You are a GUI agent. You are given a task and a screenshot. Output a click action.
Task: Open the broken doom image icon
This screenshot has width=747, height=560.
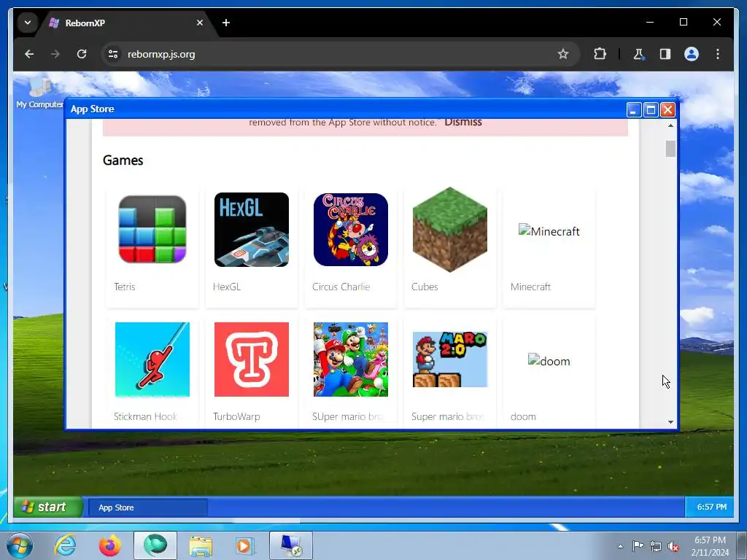point(549,360)
